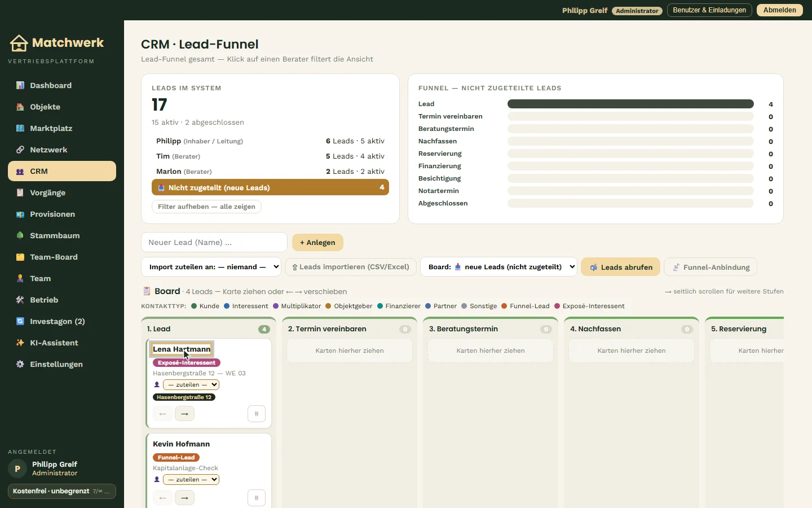Screen dimensions: 812x508
Task: Click the 'Exposé-Interessent' tag on Lena's card
Action: pyautogui.click(x=187, y=363)
